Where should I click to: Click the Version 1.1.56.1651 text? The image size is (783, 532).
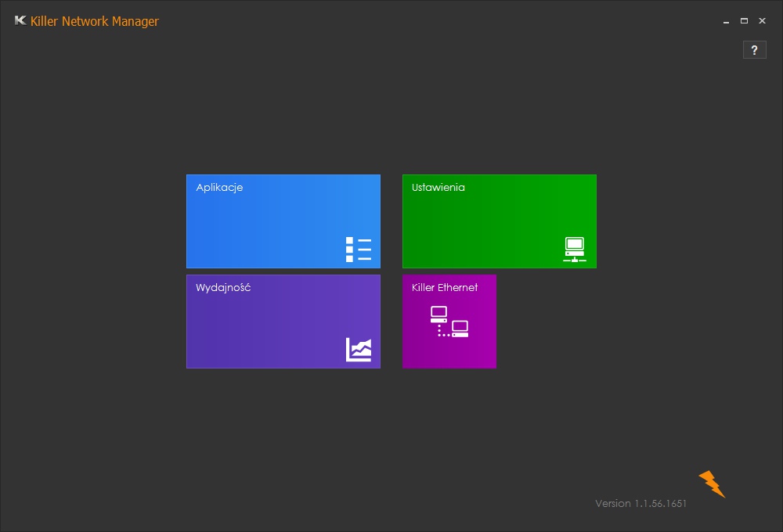pyautogui.click(x=640, y=503)
